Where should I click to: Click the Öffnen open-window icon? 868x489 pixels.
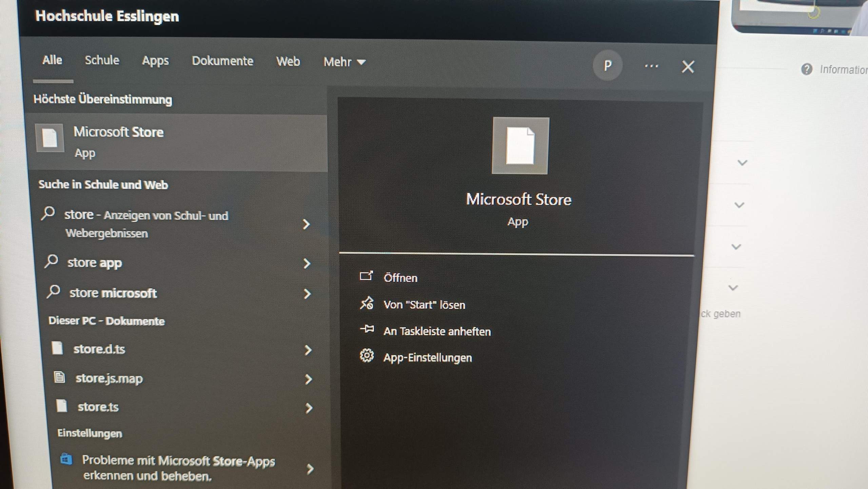click(366, 276)
